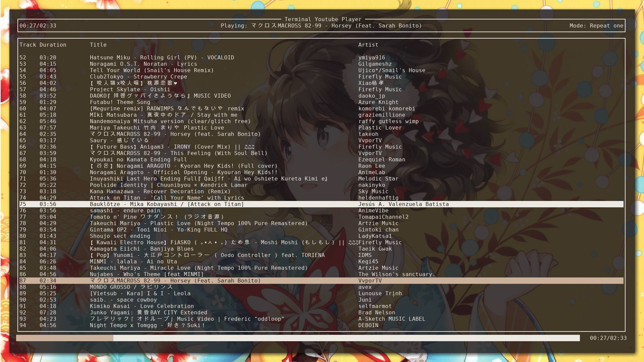Click the elapsed time display at top left
Image resolution: width=644 pixels, height=362 pixels.
(x=38, y=26)
